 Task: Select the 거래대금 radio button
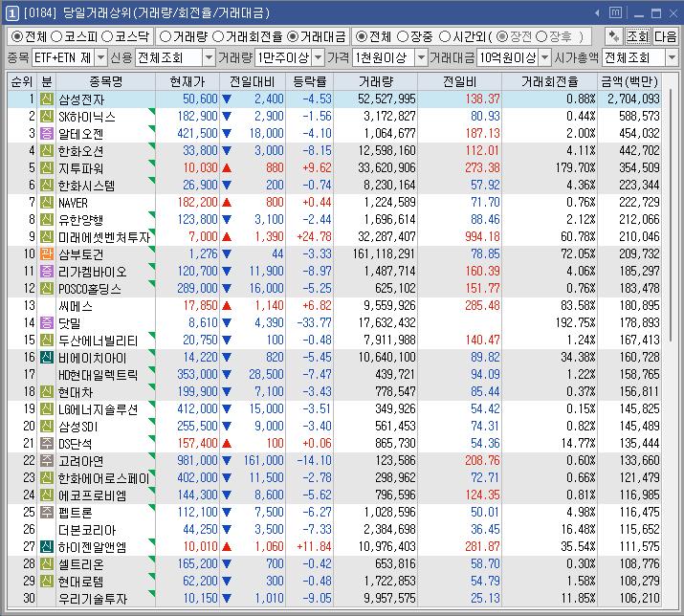[x=293, y=36]
